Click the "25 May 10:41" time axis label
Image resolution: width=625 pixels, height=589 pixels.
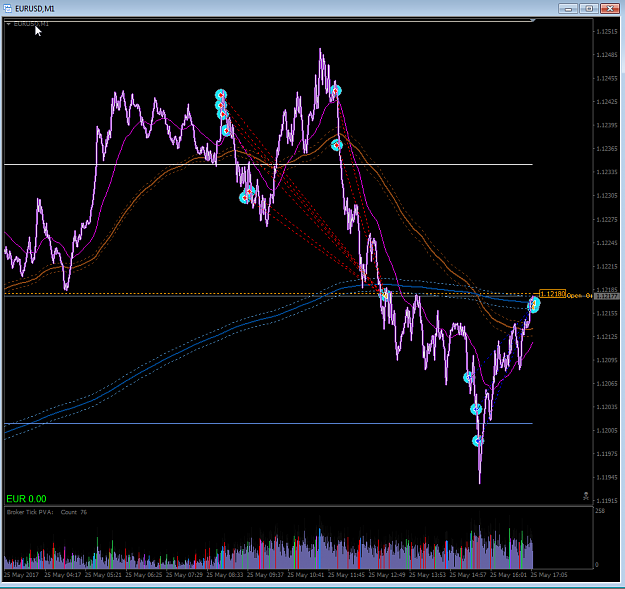point(306,575)
